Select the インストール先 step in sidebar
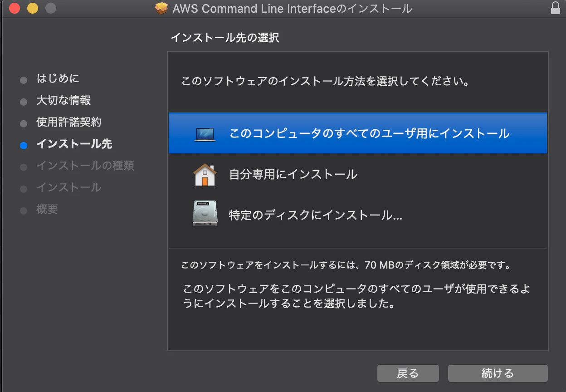Image resolution: width=566 pixels, height=392 pixels. pos(74,144)
